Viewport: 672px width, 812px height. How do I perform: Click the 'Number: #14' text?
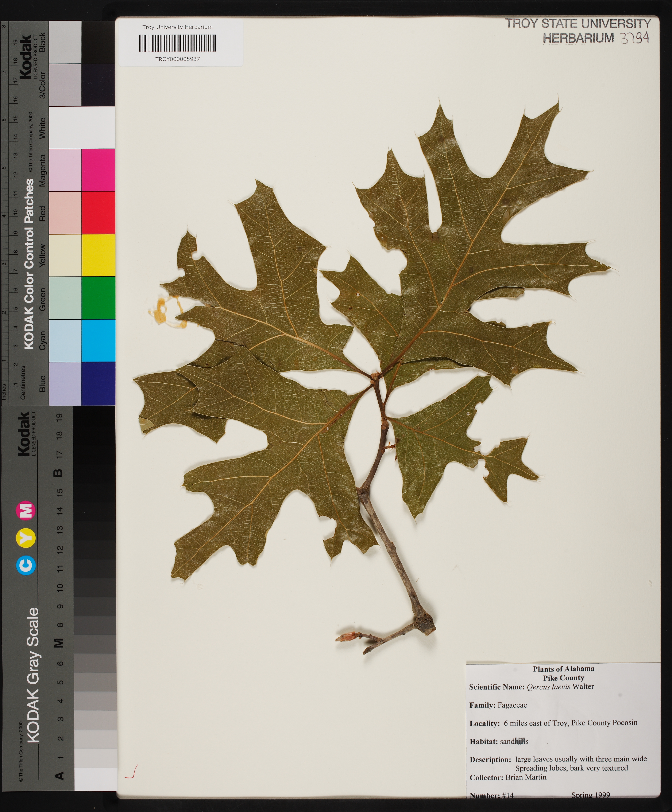pos(492,795)
